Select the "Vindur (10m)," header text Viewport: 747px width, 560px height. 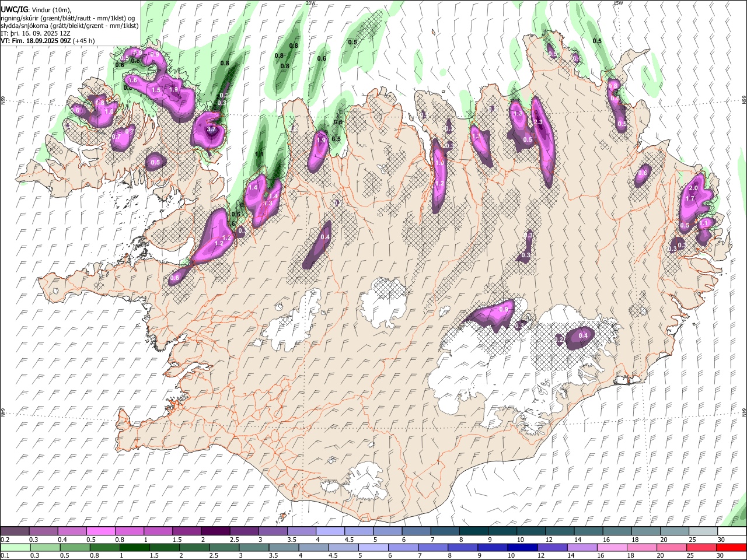coord(51,10)
